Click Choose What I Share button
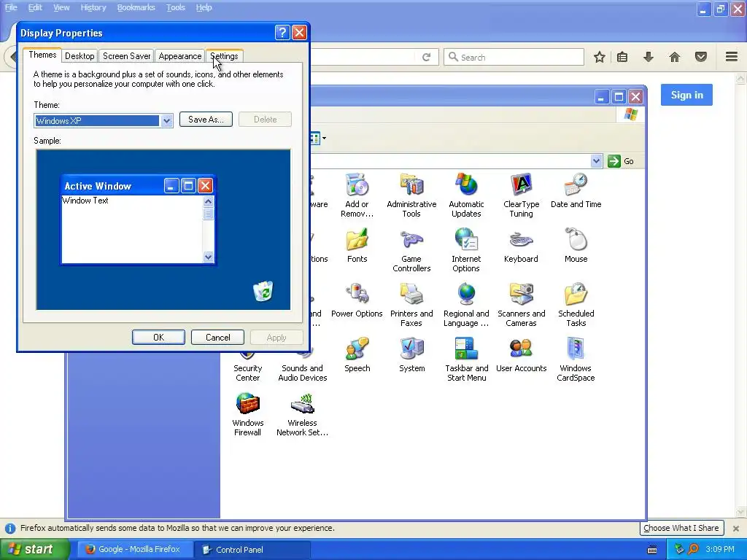 681,528
